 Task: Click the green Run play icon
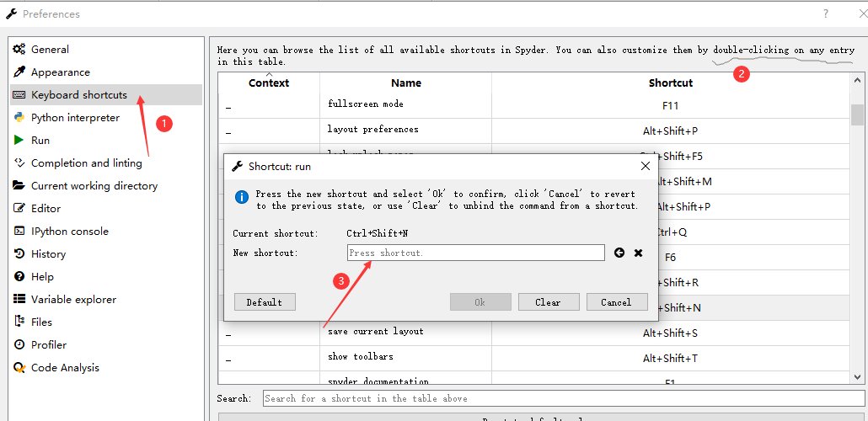(x=19, y=140)
